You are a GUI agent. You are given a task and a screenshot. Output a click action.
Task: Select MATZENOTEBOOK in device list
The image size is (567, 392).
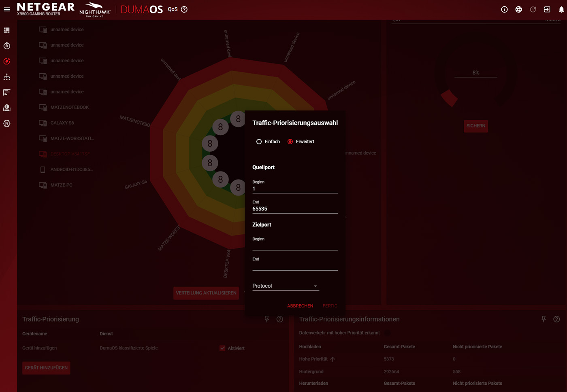(x=69, y=107)
